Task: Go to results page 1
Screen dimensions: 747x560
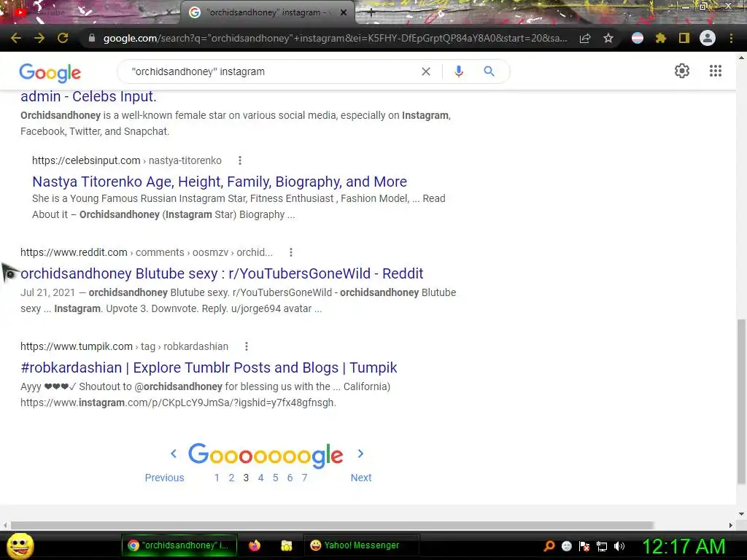Action: (x=217, y=478)
